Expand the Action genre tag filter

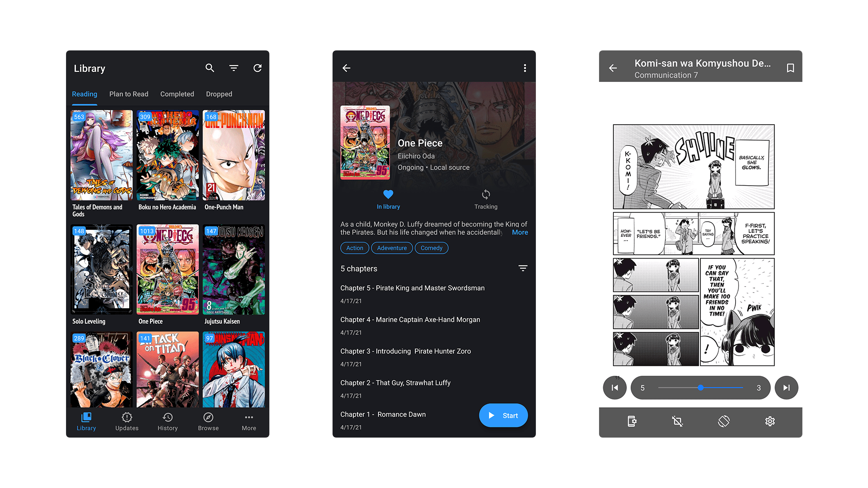(353, 248)
